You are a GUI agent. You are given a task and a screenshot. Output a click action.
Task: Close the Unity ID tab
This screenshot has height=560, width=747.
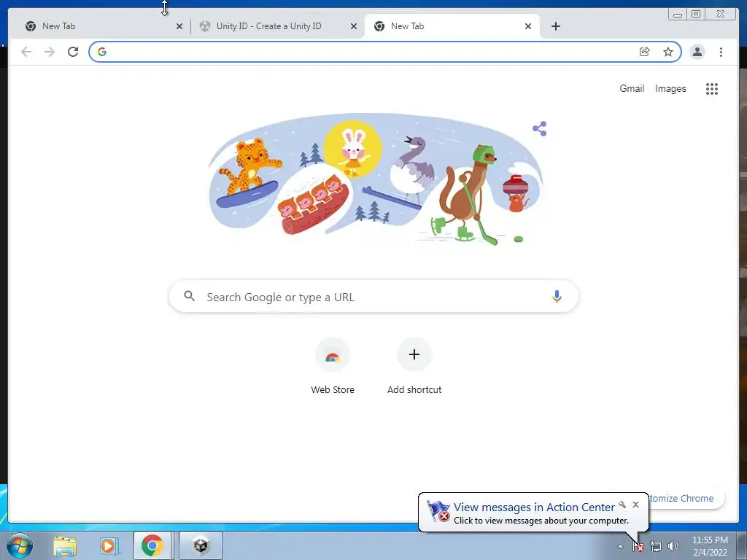coord(354,26)
